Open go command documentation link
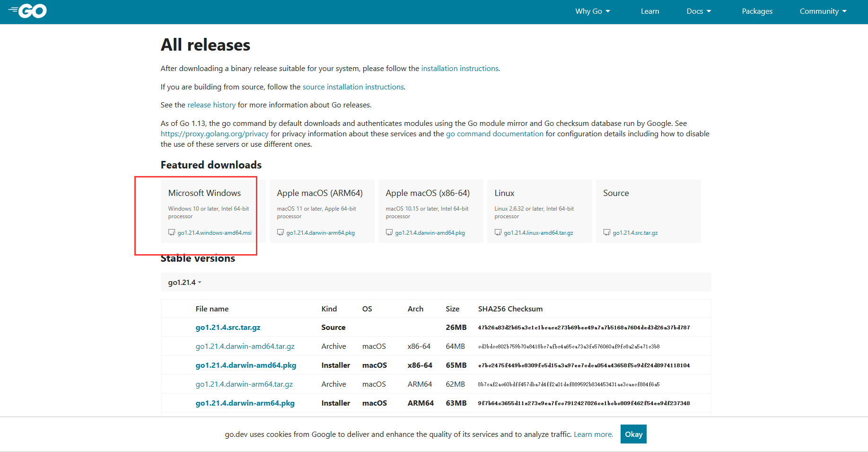The image size is (868, 452). click(x=495, y=134)
